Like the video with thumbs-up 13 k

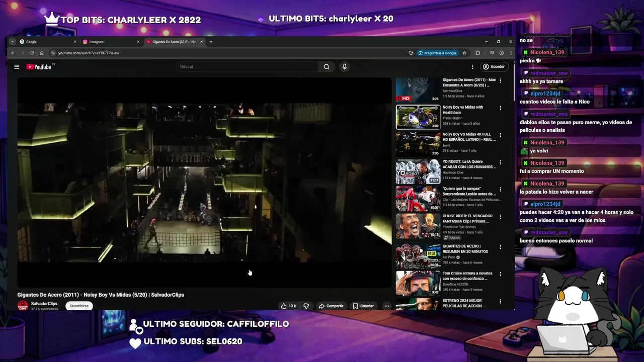pyautogui.click(x=288, y=306)
